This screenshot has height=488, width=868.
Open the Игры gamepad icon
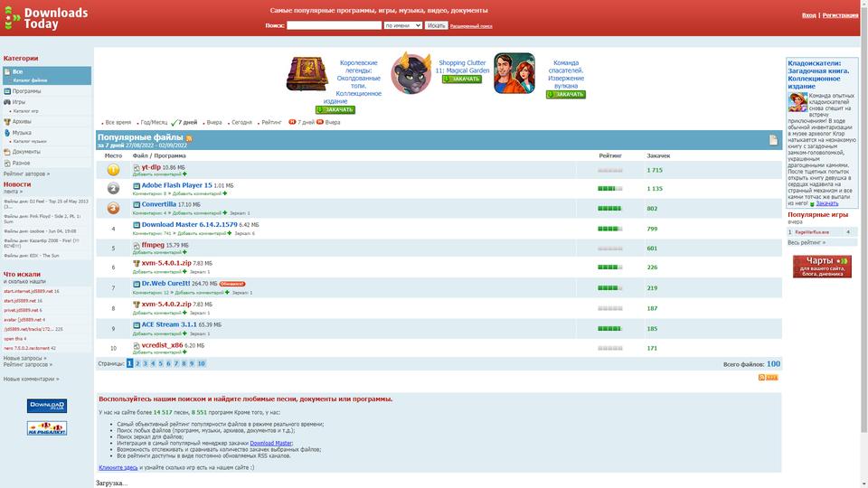pos(7,102)
